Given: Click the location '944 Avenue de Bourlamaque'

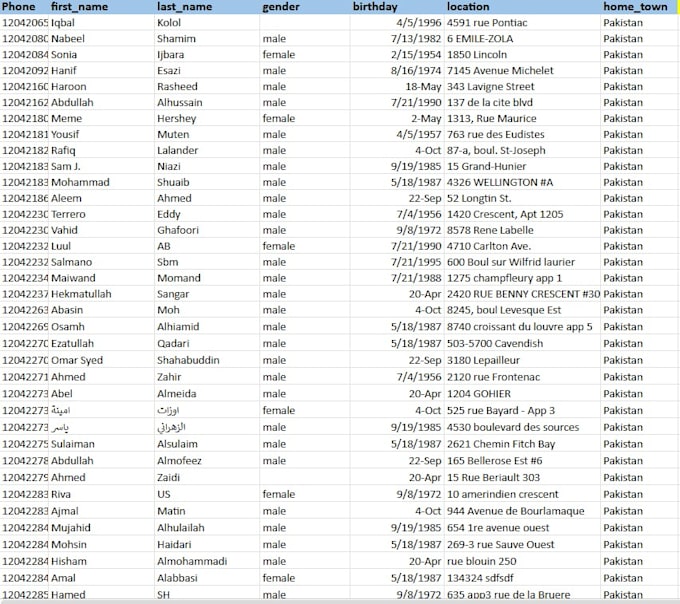Looking at the screenshot, I should (x=515, y=511).
